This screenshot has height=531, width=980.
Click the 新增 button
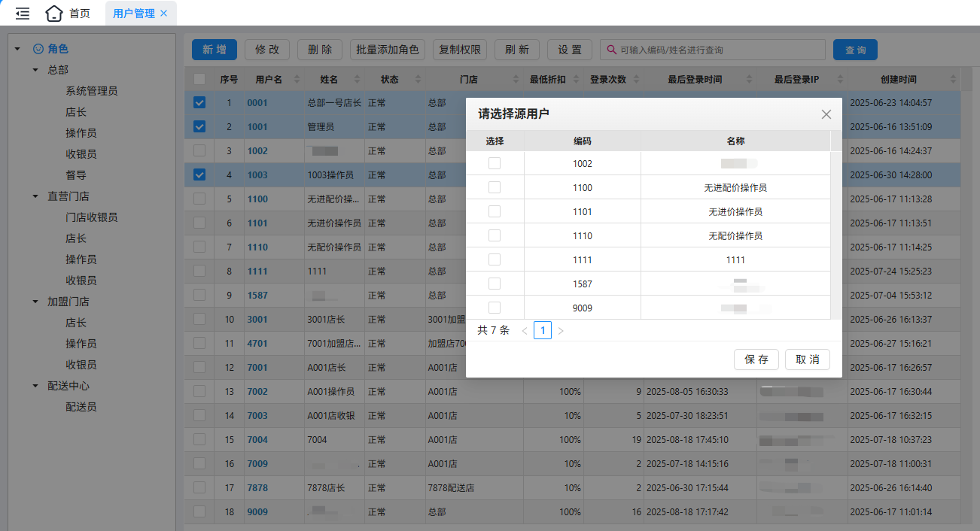215,50
